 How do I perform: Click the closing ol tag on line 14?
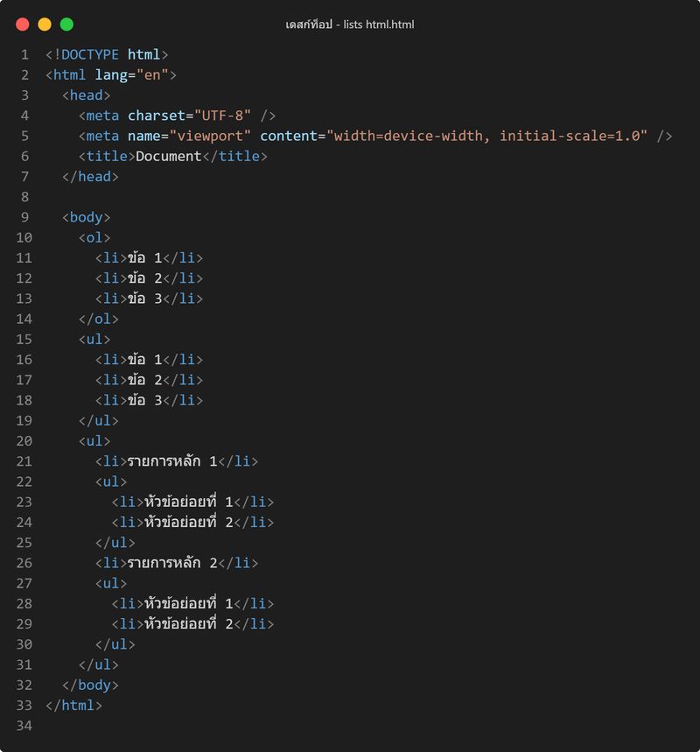(x=100, y=319)
